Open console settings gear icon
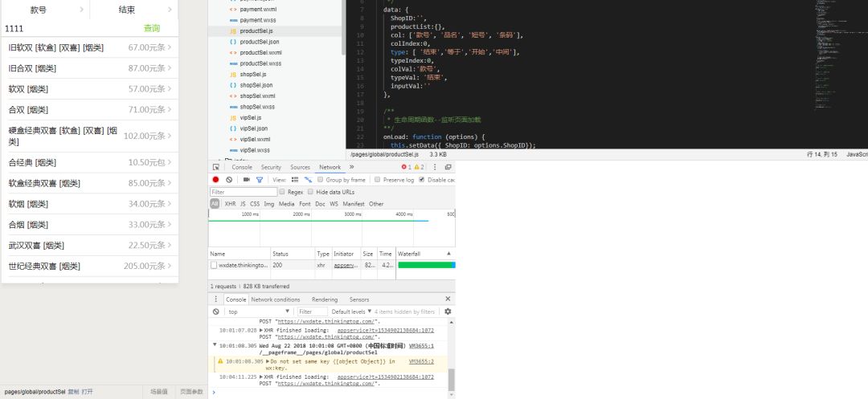Viewport: 868px width, 399px height. pyautogui.click(x=448, y=311)
